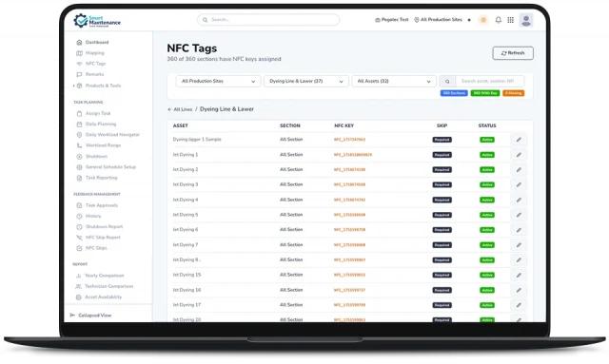Edit the Jet Dyeing 7 row
Viewport: 609px width, 364px height.
[519, 245]
